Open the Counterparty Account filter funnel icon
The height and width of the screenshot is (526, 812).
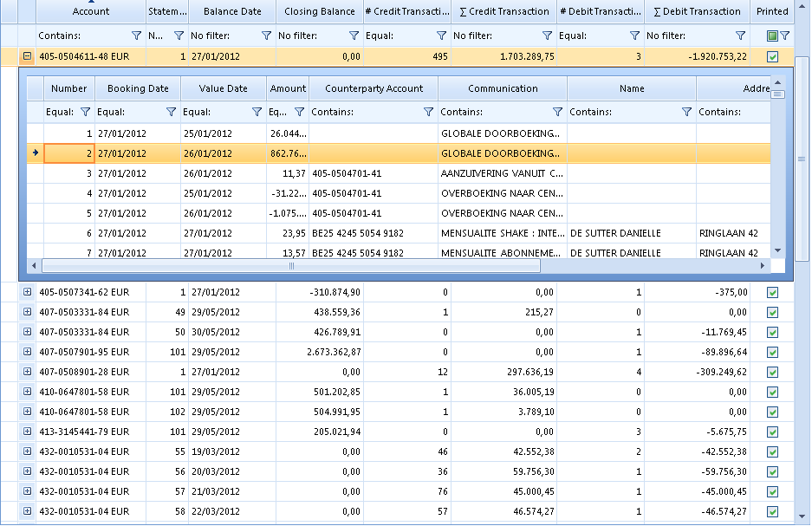[428, 112]
